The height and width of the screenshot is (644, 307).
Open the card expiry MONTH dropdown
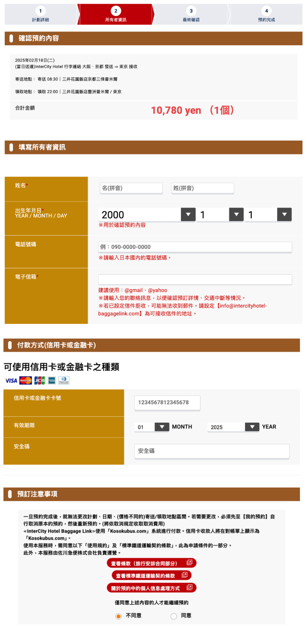162,427
